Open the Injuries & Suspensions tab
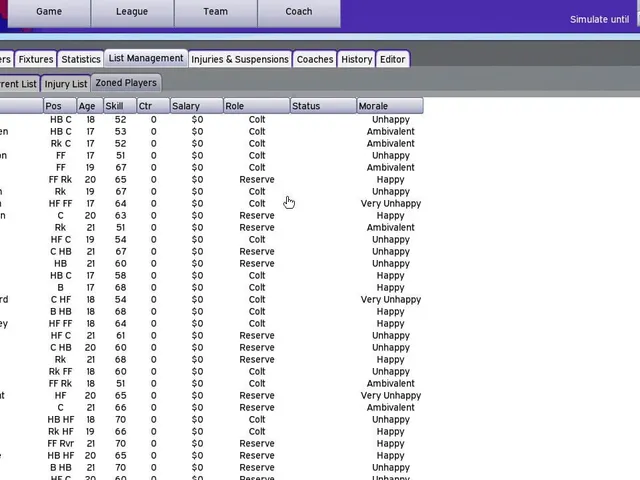The height and width of the screenshot is (480, 640). (240, 59)
